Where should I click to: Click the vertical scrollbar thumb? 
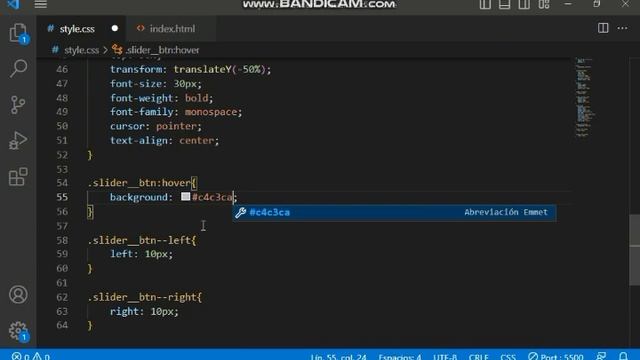635,251
